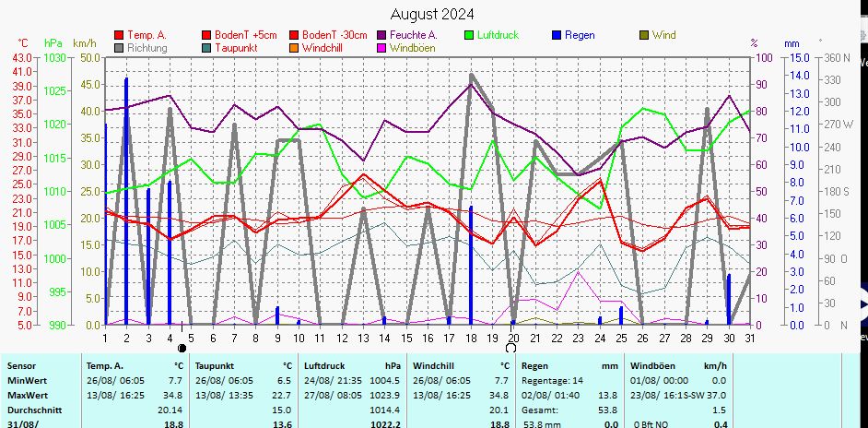Screen dimensions: 868x428
Task: Click the teal Taupunkt legend swatch
Action: point(205,48)
